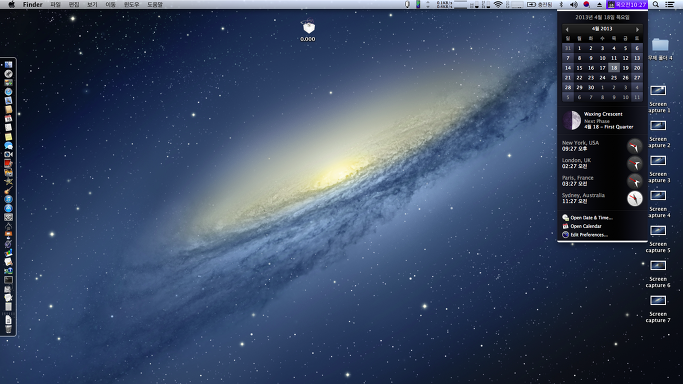Open the 편집 menu
Image resolution: width=683 pixels, height=384 pixels.
tap(74, 4)
